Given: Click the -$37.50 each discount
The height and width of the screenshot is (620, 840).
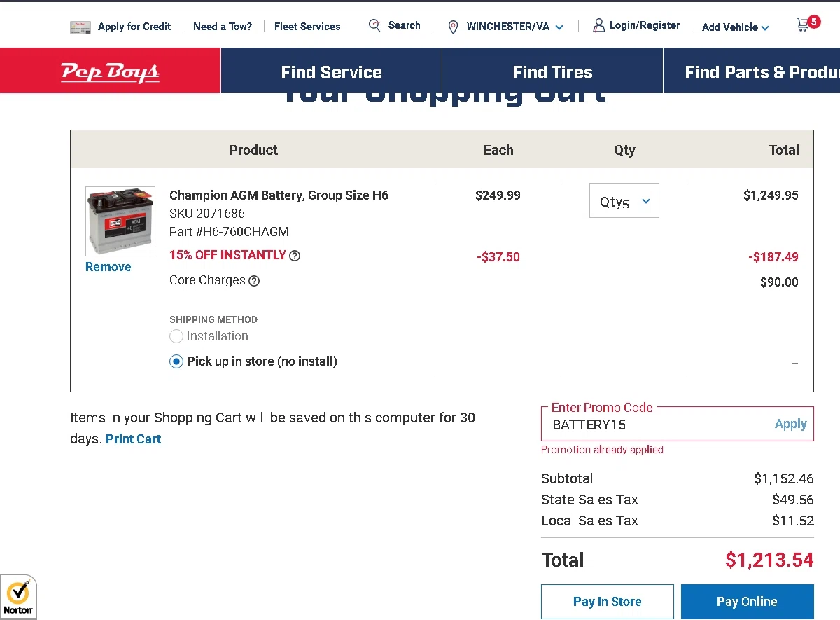Looking at the screenshot, I should pyautogui.click(x=498, y=257).
